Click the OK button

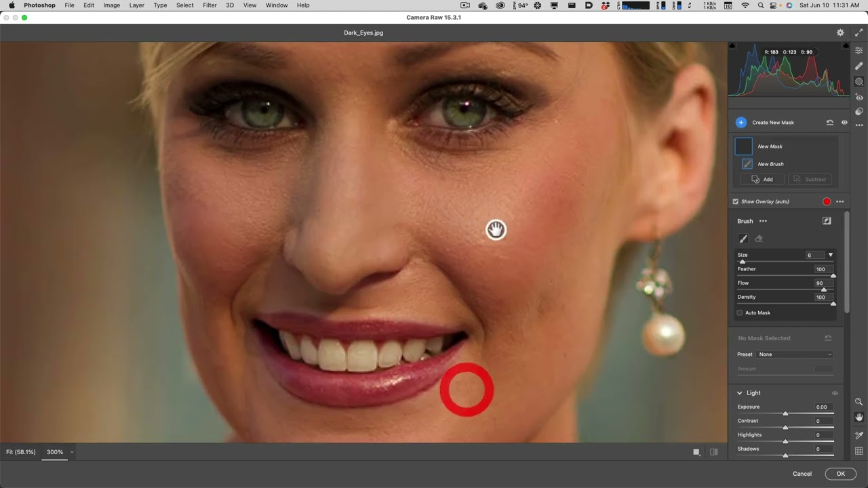point(840,474)
